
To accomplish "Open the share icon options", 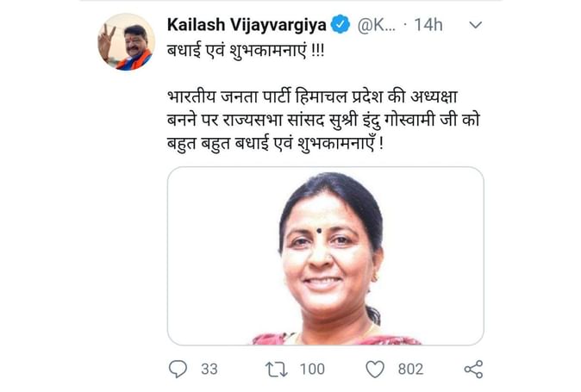I will pos(473,369).
